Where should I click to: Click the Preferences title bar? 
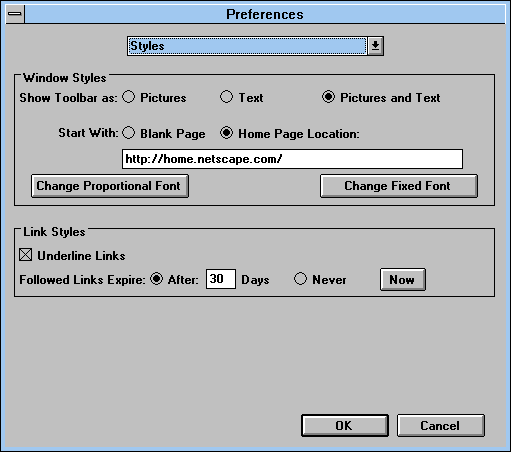[265, 14]
